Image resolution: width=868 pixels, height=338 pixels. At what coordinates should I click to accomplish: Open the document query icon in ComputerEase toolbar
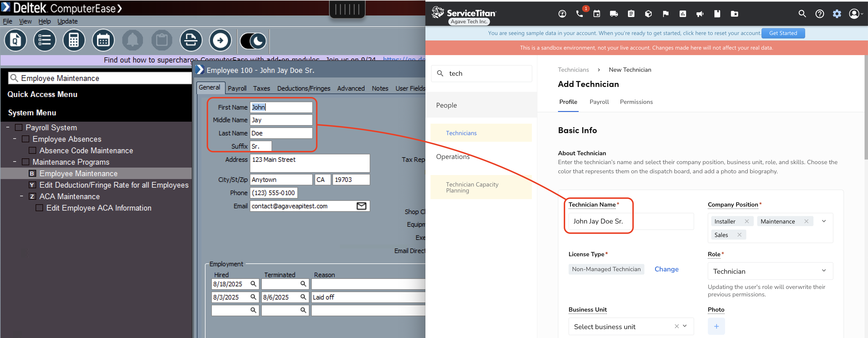point(15,40)
